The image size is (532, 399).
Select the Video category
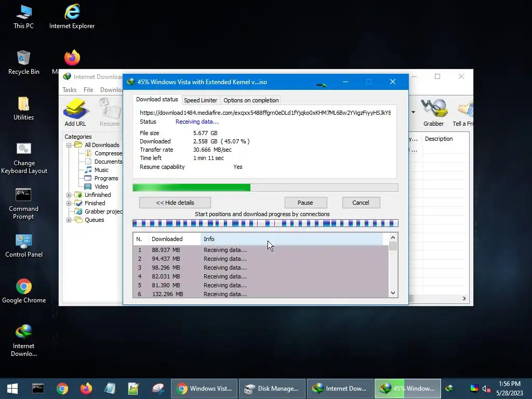tap(97, 187)
